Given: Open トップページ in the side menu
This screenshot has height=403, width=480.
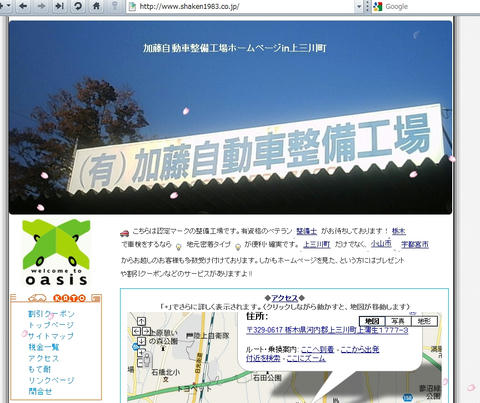Looking at the screenshot, I should click(x=51, y=325).
